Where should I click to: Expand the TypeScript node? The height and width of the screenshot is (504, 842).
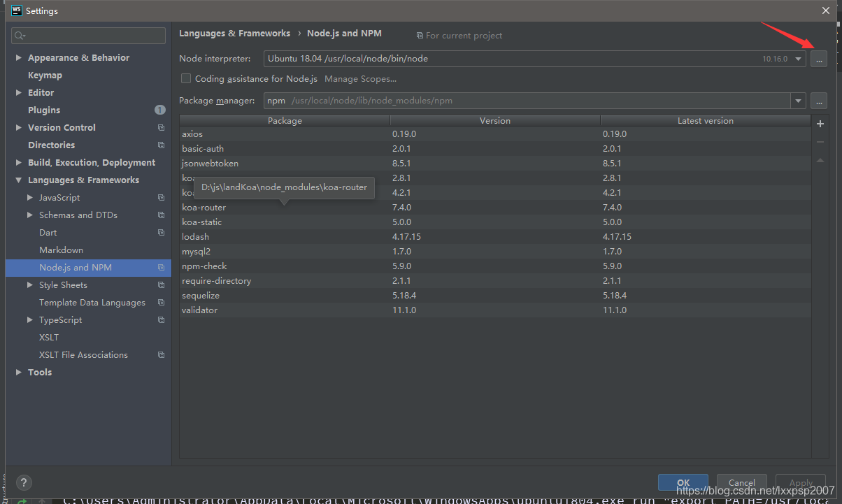tap(30, 320)
